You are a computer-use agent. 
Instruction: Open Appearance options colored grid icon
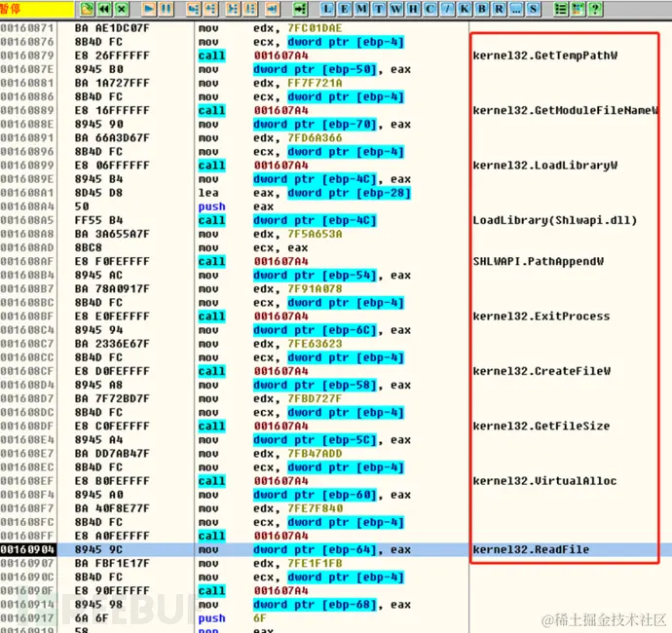click(x=578, y=9)
